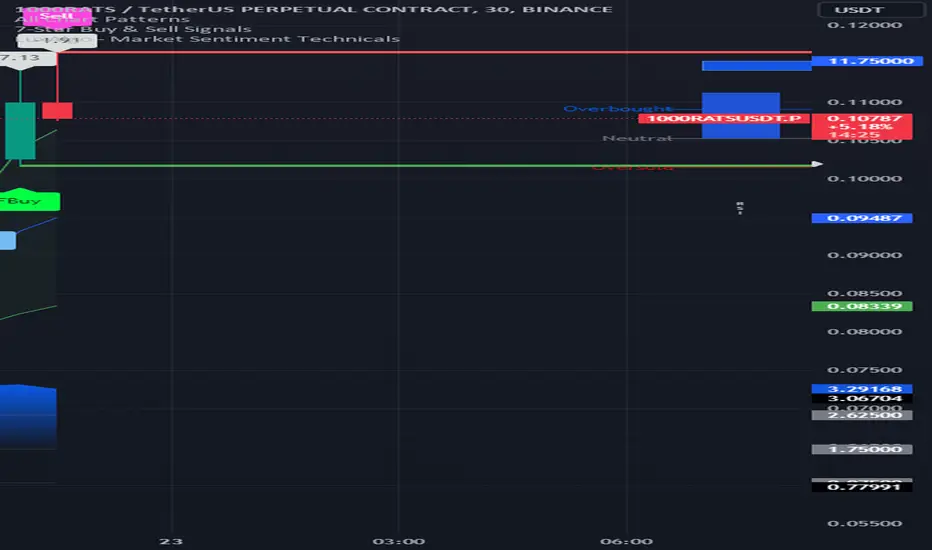Click the green FBuy signal label
This screenshot has height=550, width=932.
point(29,201)
